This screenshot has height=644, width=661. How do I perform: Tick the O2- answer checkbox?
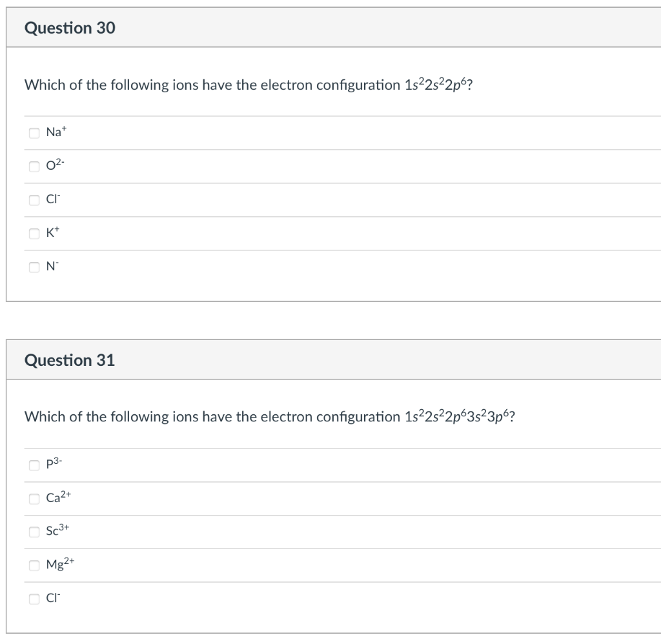(34, 166)
